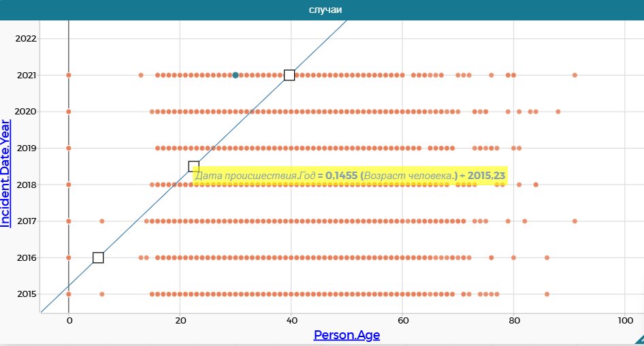Select the rightmost data point in 2020 row
The height and width of the screenshot is (346, 644).
558,111
